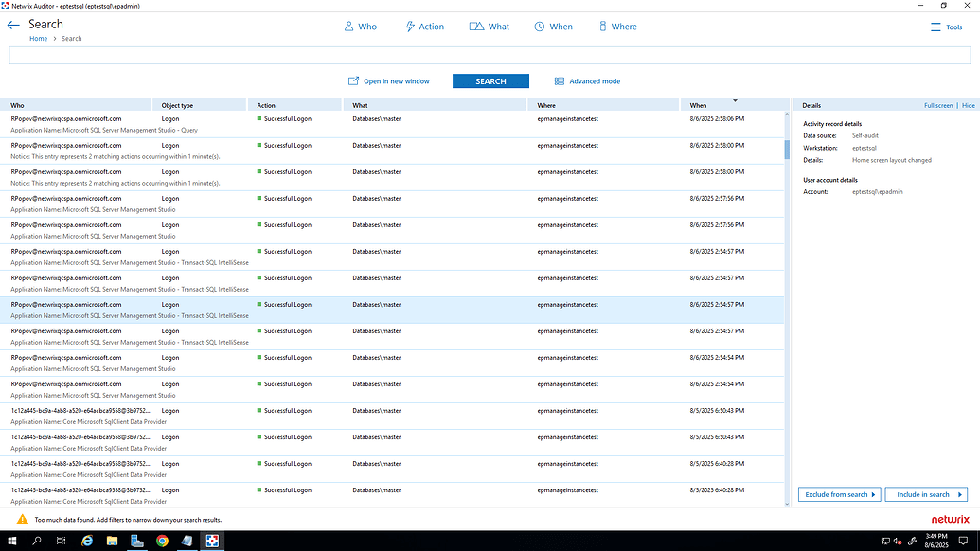Viewport: 980px width, 551px height.
Task: Click the SEARCH button
Action: tap(490, 80)
